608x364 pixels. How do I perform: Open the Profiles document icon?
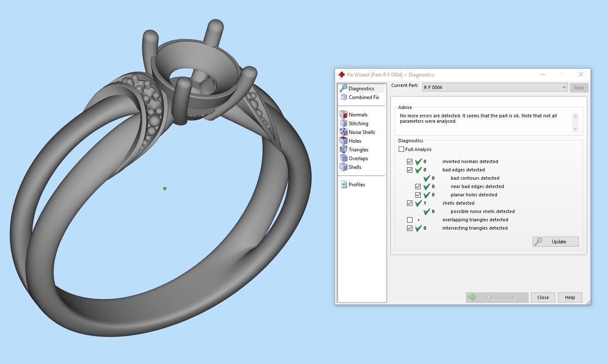(344, 184)
